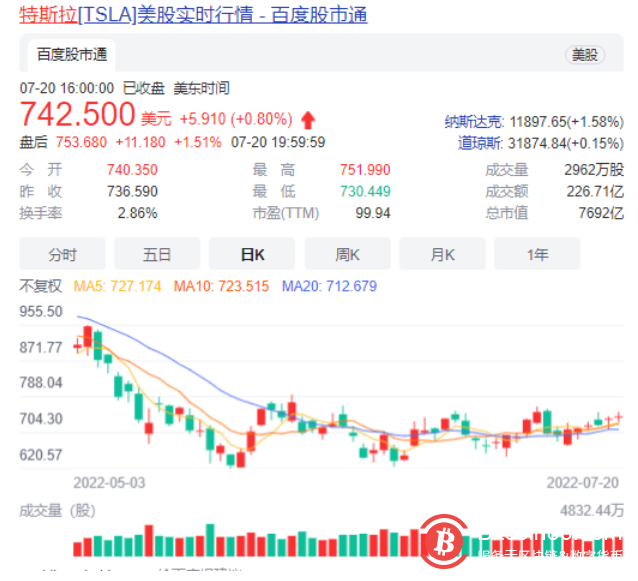Click the 换手率 value 2.86%
This screenshot has height=581, width=638.
pos(137,213)
